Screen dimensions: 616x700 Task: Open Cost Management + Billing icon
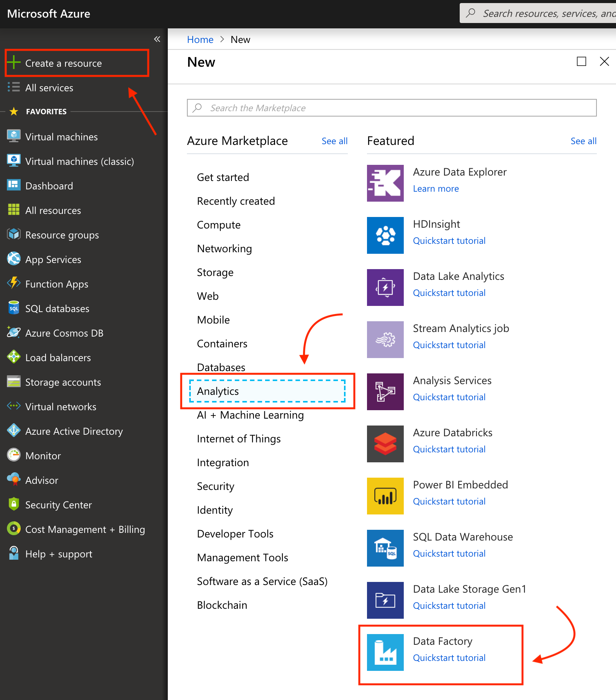(x=14, y=529)
